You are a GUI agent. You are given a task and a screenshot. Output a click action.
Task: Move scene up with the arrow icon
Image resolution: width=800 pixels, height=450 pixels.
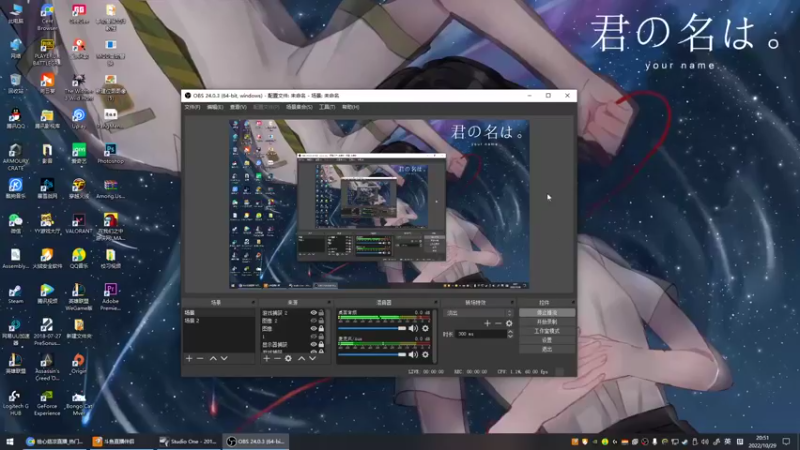[213, 359]
